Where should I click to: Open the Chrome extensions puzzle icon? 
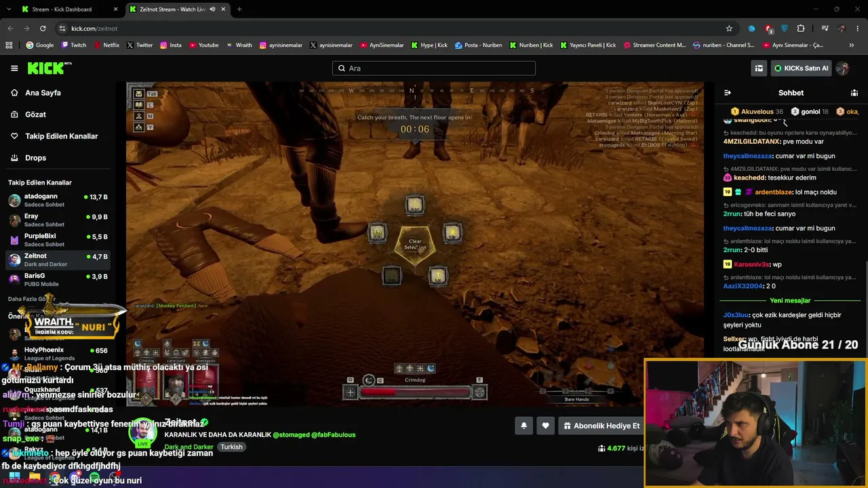click(801, 28)
